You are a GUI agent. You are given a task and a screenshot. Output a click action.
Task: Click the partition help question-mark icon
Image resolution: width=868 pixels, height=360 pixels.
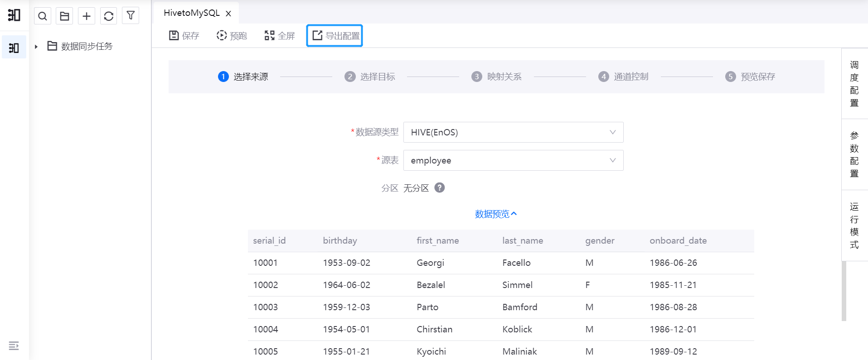coord(440,187)
